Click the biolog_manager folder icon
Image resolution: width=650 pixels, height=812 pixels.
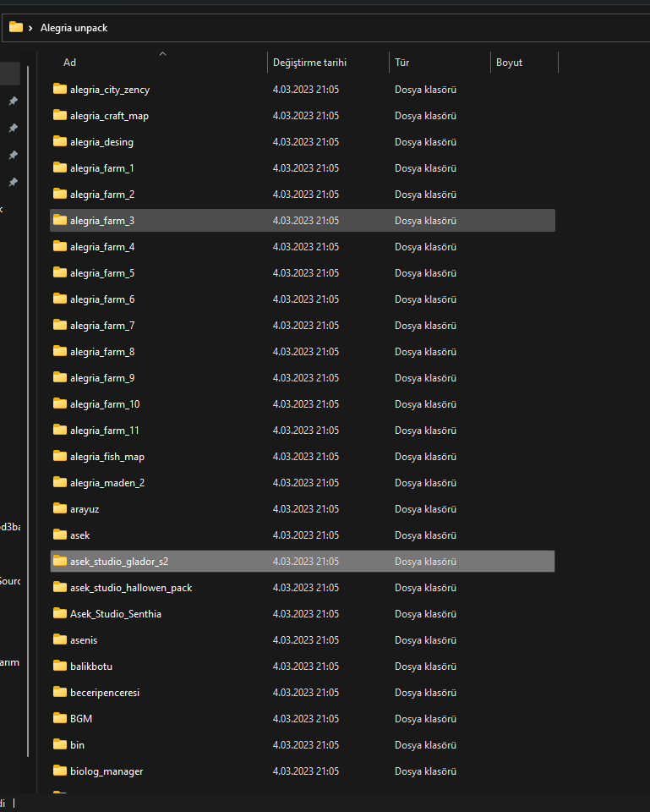(60, 771)
